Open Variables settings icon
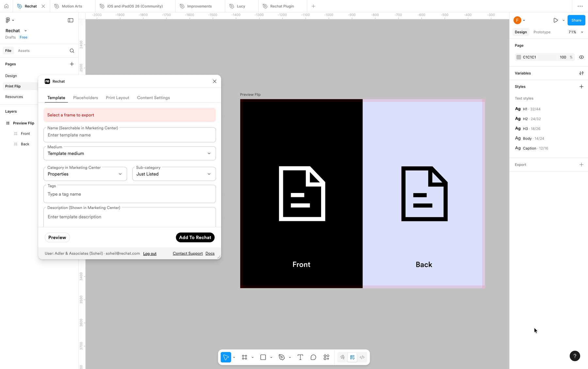The image size is (588, 369). 581,73
